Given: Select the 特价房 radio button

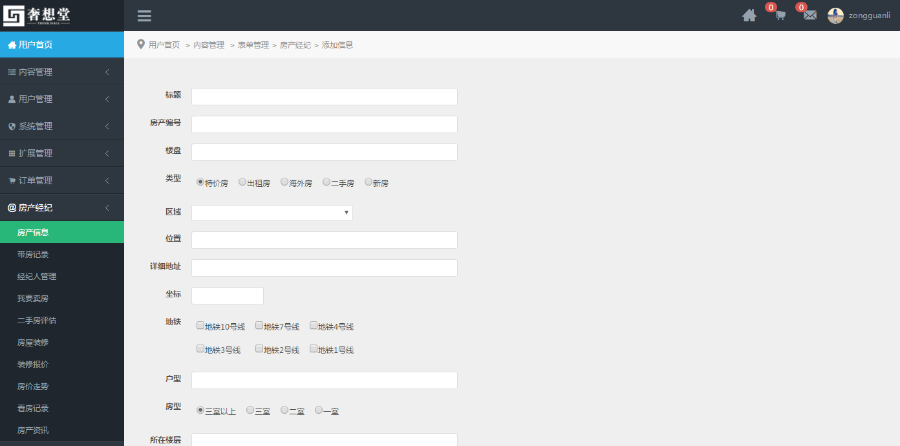Looking at the screenshot, I should [x=200, y=182].
